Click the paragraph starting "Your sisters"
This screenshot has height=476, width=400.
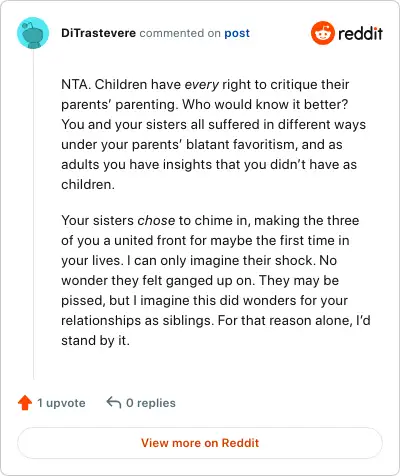click(216, 280)
